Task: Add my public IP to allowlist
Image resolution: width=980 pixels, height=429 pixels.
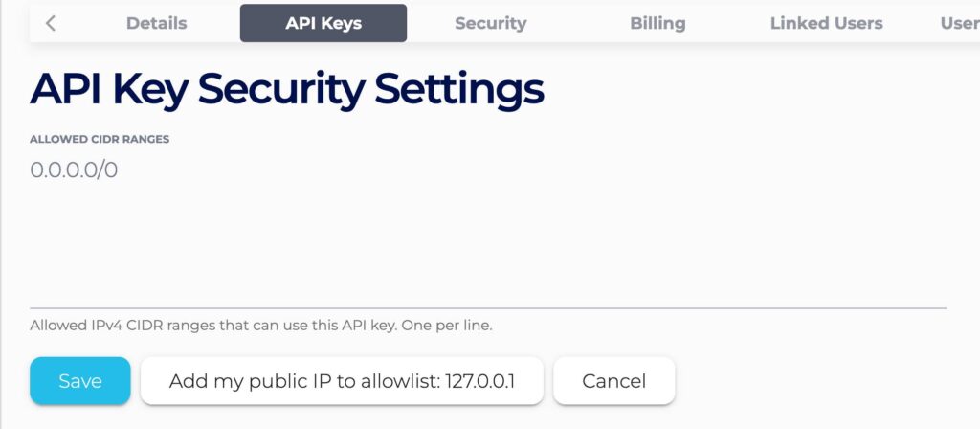Action: click(342, 381)
